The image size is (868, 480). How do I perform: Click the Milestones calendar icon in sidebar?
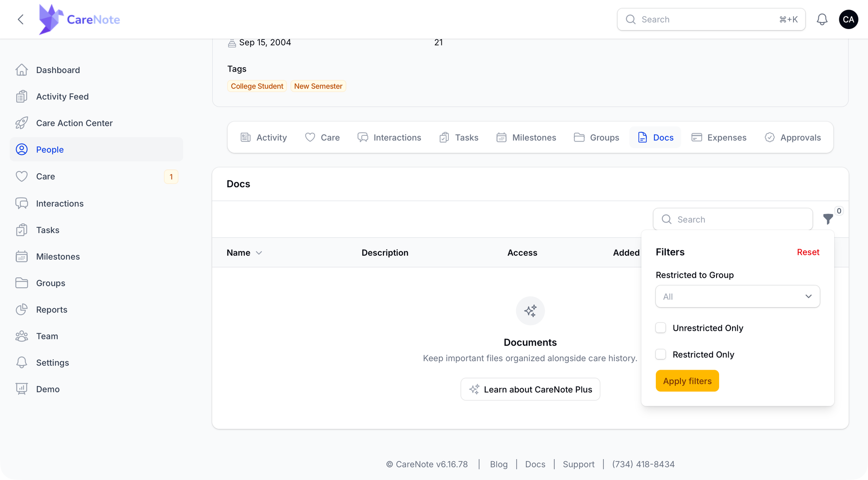point(22,256)
